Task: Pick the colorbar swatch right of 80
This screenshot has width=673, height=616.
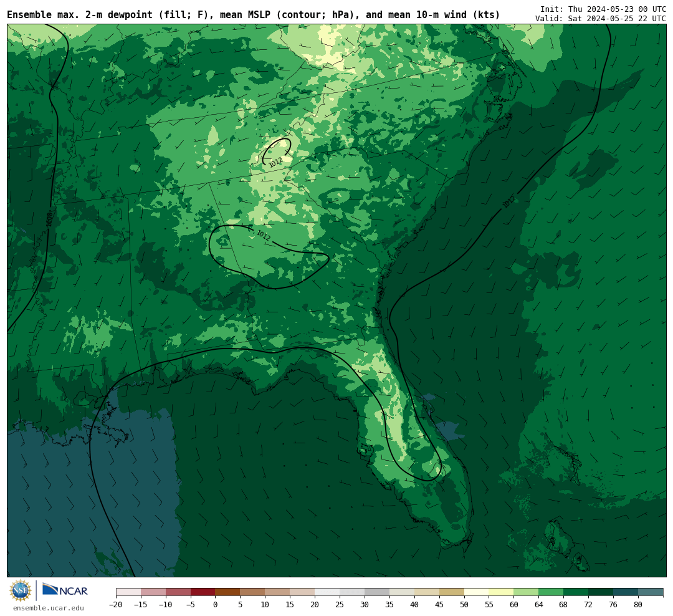Action: (x=651, y=592)
